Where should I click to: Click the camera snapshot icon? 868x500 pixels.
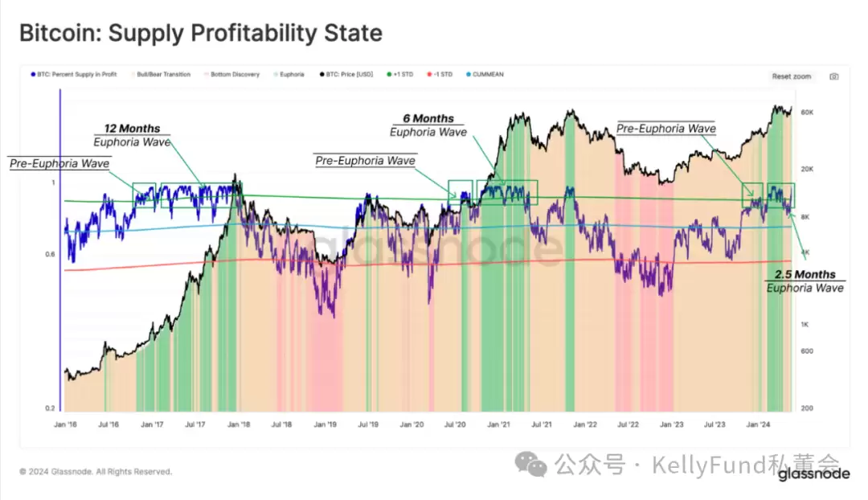coord(833,76)
